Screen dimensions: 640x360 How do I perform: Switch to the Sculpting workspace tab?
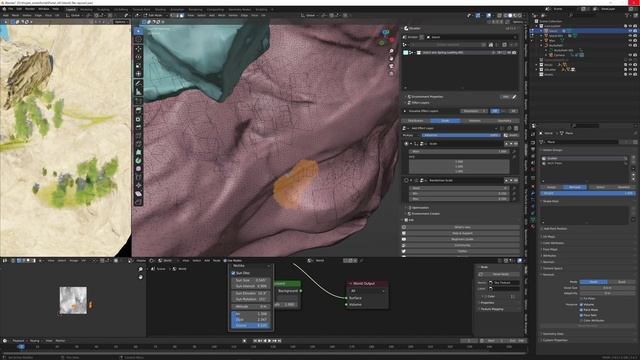click(x=103, y=9)
